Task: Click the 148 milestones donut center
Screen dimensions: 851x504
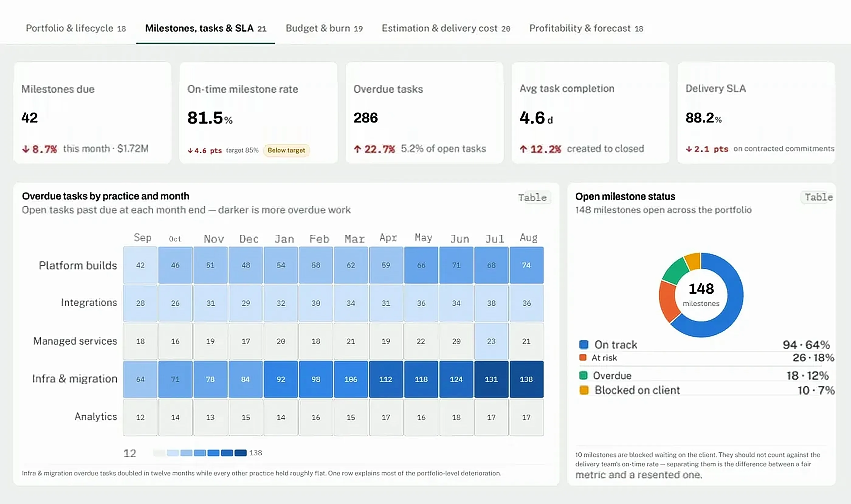Action: pyautogui.click(x=701, y=294)
